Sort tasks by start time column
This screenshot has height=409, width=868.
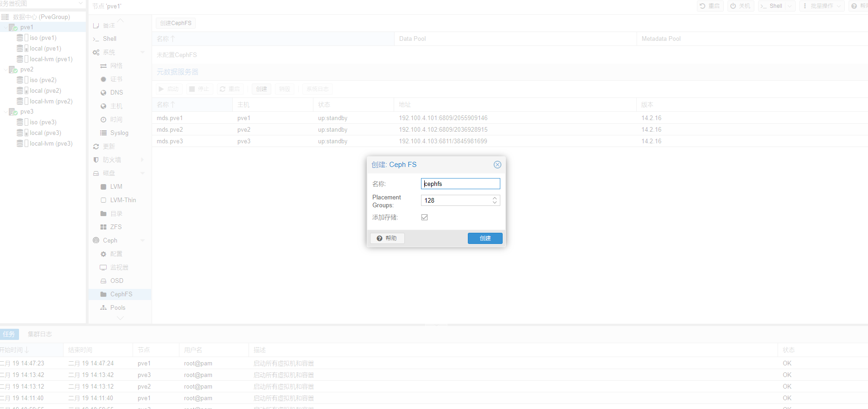tap(31, 350)
